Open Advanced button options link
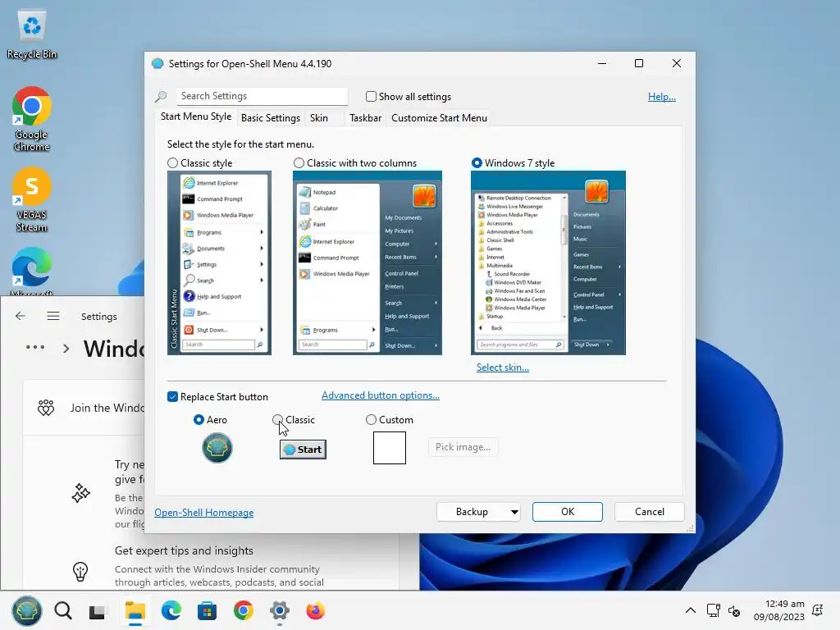This screenshot has height=630, width=840. pos(381,395)
